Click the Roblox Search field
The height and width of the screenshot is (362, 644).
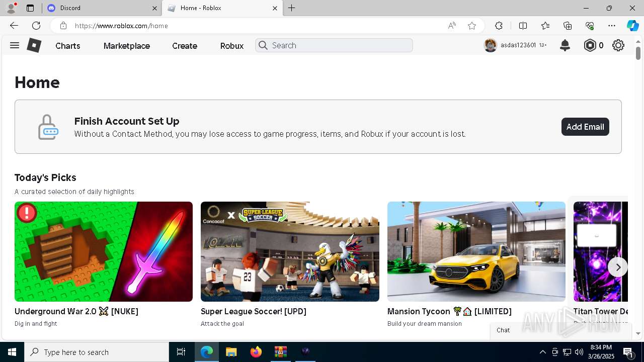pyautogui.click(x=334, y=45)
